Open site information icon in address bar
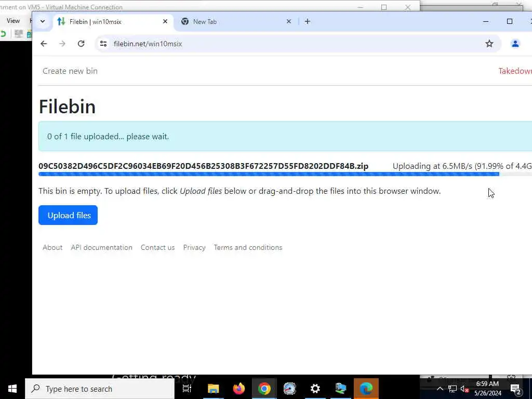Viewport: 532px width, 399px height. 103,44
